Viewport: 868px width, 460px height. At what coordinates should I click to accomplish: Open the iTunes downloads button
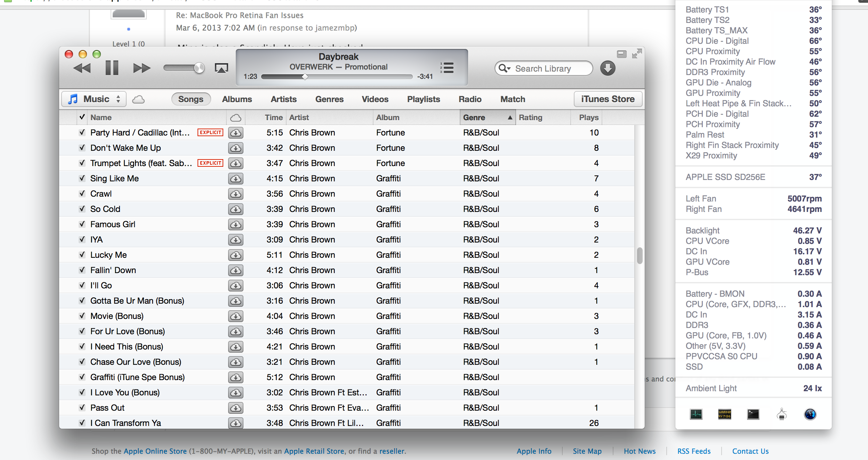pos(608,68)
